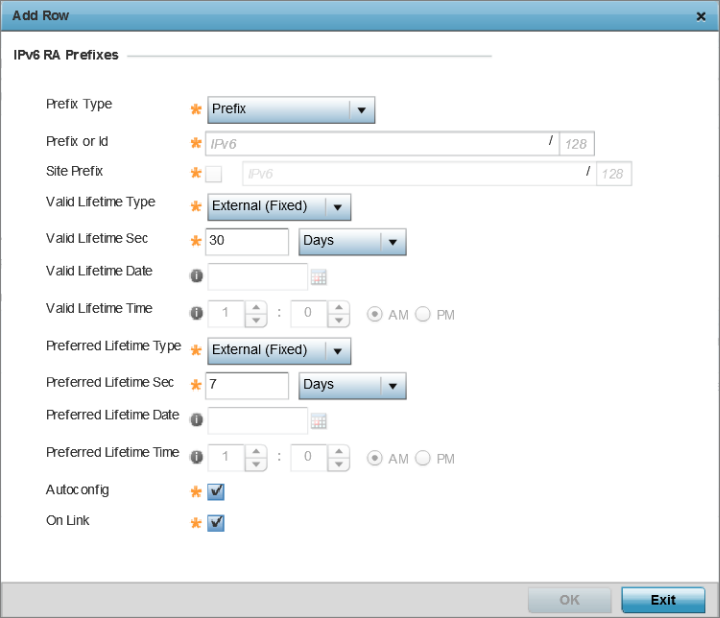Decrease the Preferred Lifetime Time minute value
The image size is (720, 618).
(341, 465)
